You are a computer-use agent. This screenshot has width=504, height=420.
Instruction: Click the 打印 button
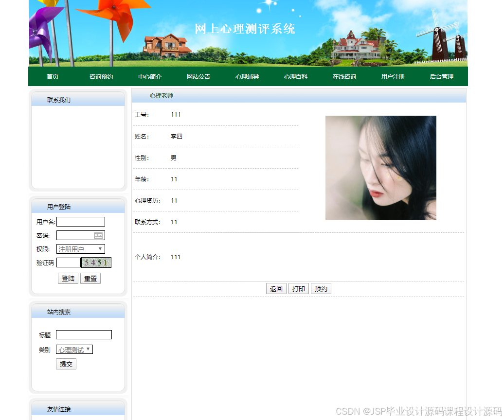(x=299, y=289)
